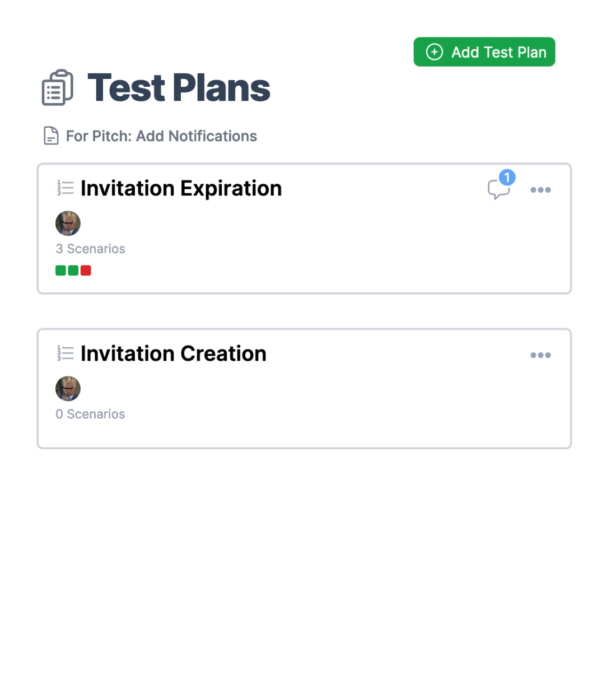Click the second green scenario status square
This screenshot has width=616, height=680.
click(x=73, y=271)
